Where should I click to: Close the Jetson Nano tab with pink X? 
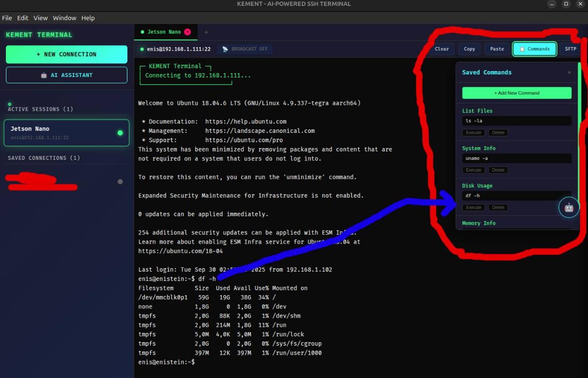coord(187,32)
